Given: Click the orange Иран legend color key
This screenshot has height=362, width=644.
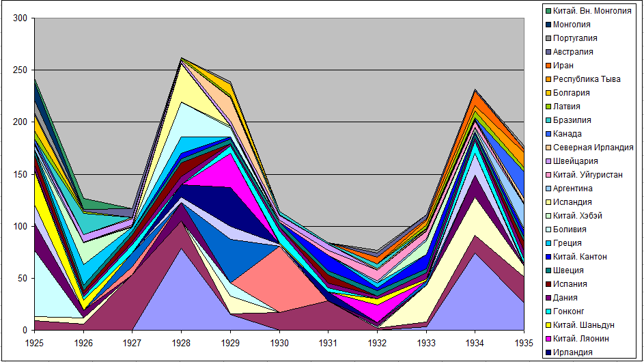Looking at the screenshot, I should pyautogui.click(x=548, y=66).
